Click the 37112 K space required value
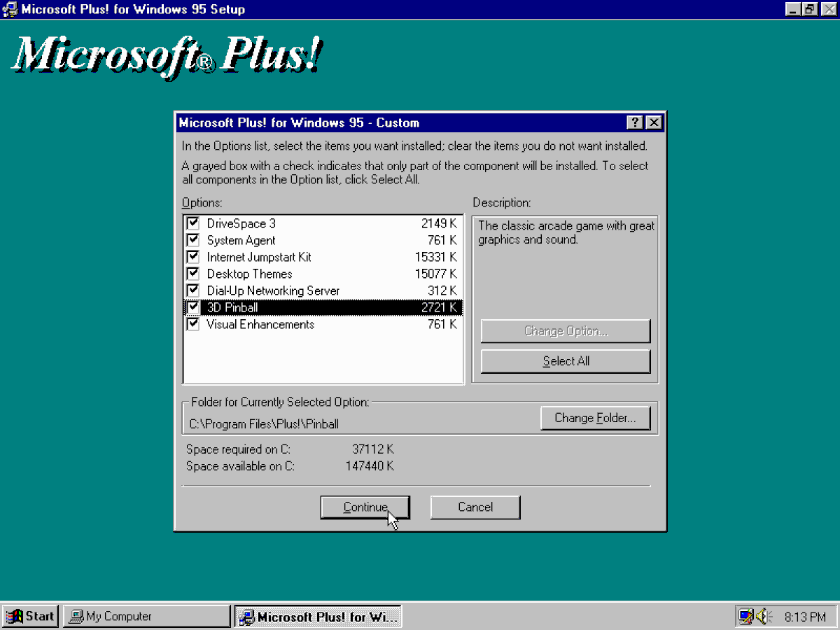The width and height of the screenshot is (840, 630). click(x=373, y=449)
